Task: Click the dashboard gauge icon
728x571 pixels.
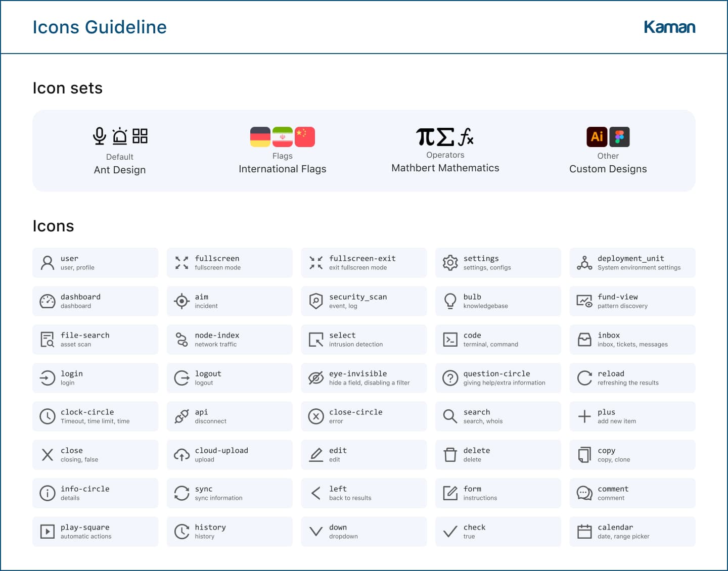Action: point(48,301)
